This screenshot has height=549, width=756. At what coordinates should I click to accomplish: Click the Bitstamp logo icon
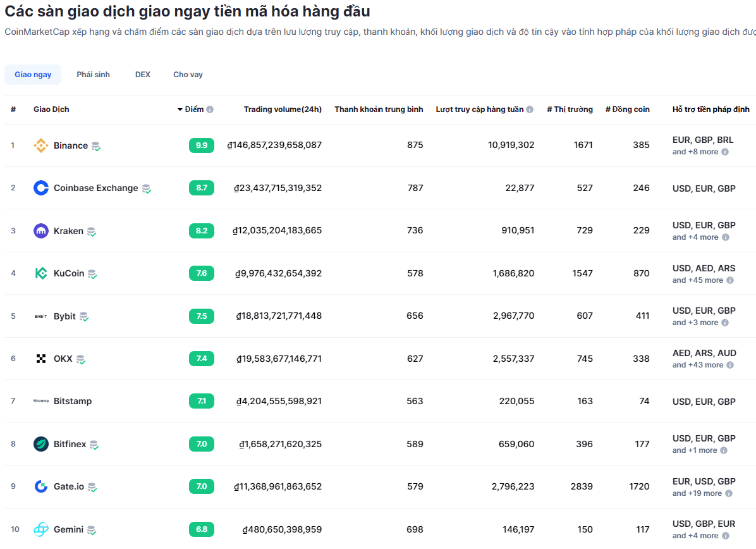coord(41,401)
